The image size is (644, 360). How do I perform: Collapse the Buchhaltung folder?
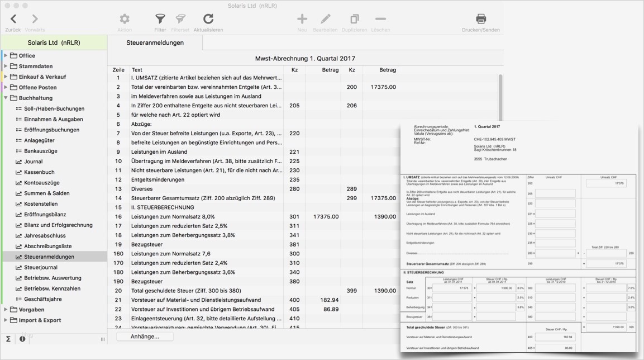click(6, 98)
